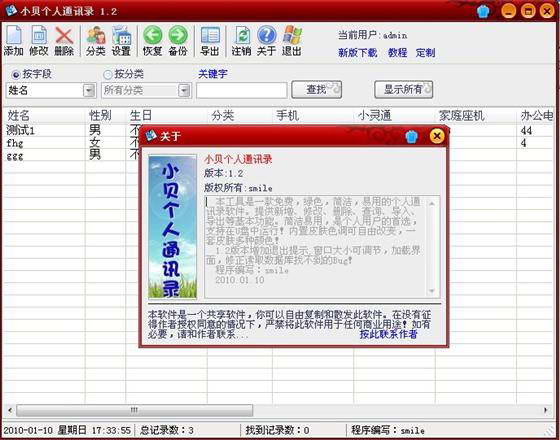Screen dimensions: 560x440
Task: Click the 按此联系作者 link in 关于 dialog
Action: point(388,334)
